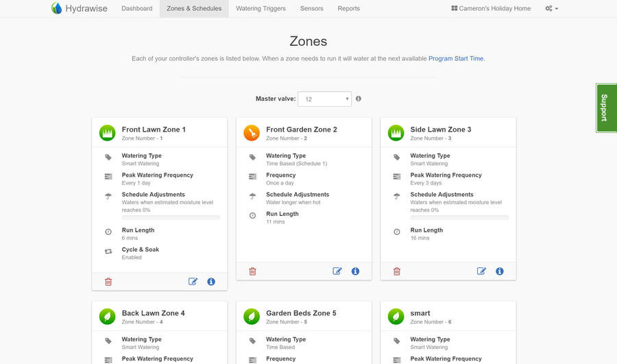Click Front Lawn Zone 1 run length clock icon
Screen dimensions: 617x364
(x=108, y=232)
